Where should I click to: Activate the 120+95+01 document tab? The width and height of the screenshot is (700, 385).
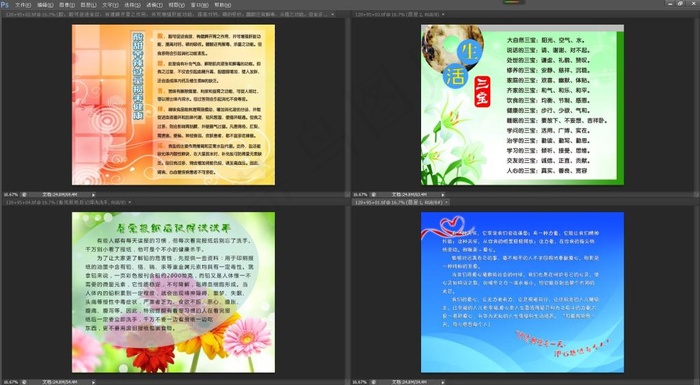coord(398,202)
